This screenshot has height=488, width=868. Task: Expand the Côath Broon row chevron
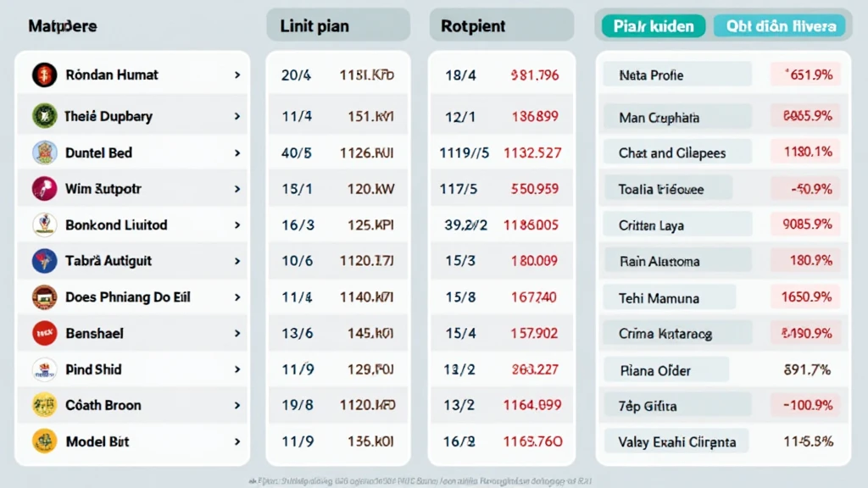pyautogui.click(x=236, y=405)
